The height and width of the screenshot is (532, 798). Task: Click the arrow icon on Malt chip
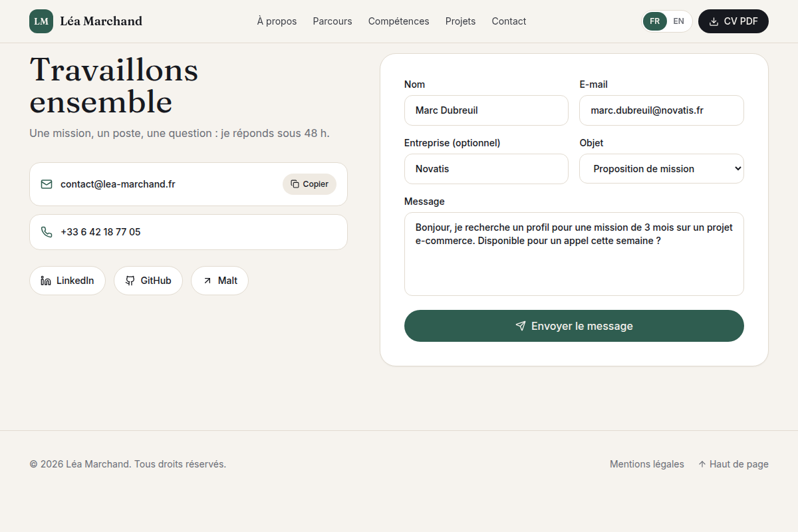pos(207,281)
